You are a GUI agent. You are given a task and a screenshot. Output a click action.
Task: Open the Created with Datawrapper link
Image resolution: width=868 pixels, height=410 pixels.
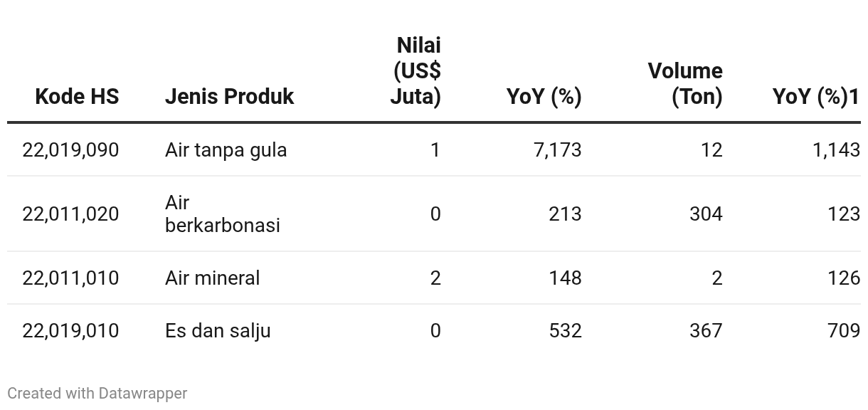(x=97, y=393)
